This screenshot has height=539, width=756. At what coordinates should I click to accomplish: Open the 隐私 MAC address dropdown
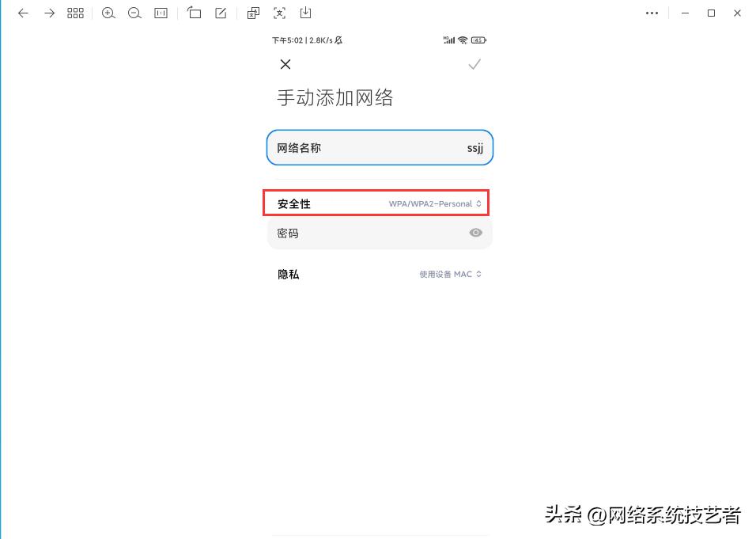click(448, 274)
